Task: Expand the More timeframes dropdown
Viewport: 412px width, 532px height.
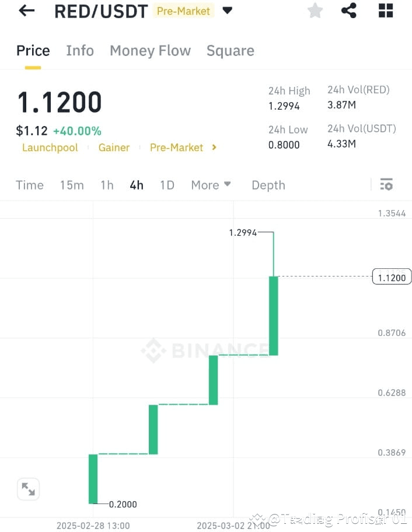Action: tap(211, 184)
